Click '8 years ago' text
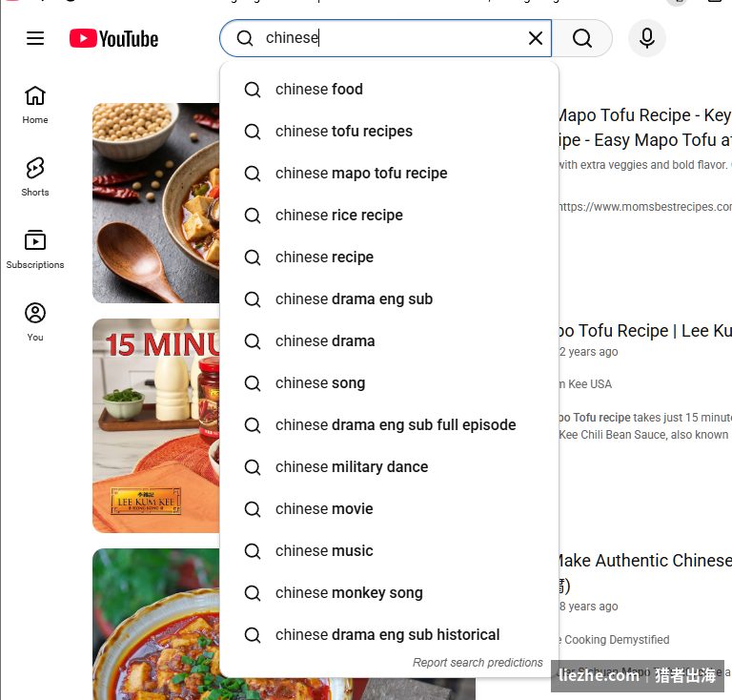Screen dimensions: 732x700 [588, 607]
